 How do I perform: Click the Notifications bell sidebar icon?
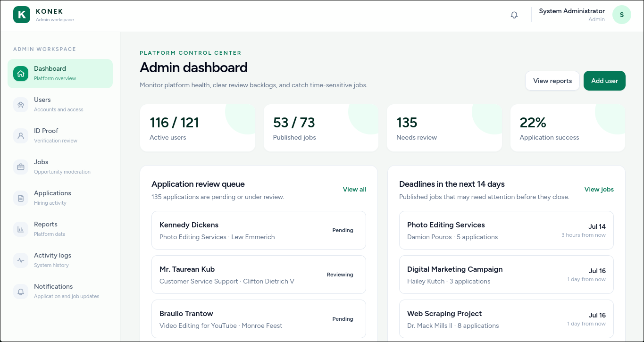(21, 292)
